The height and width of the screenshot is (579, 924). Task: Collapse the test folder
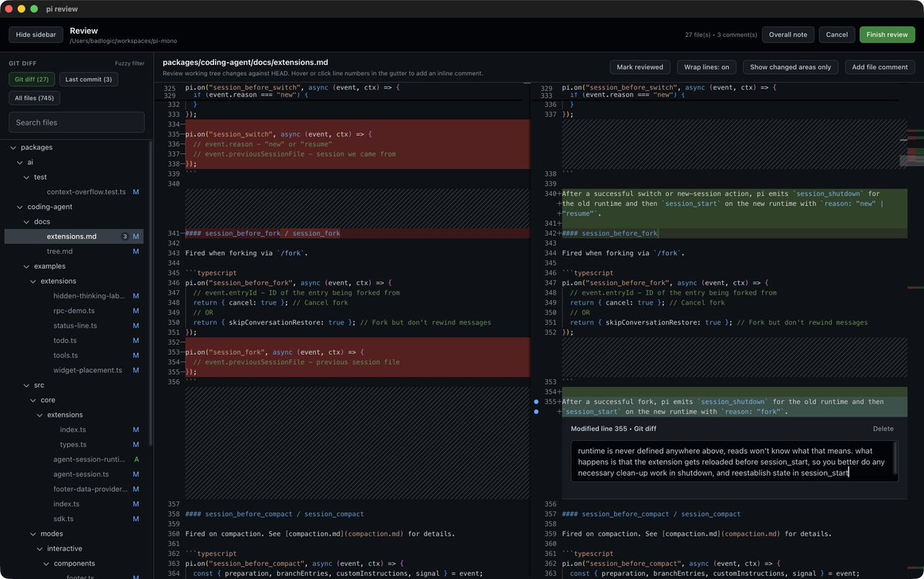pos(26,177)
